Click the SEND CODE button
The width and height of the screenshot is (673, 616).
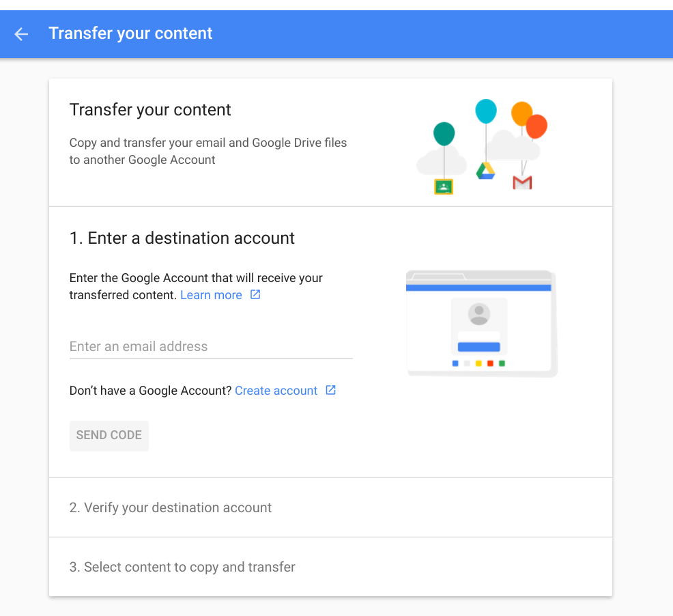pyautogui.click(x=109, y=435)
